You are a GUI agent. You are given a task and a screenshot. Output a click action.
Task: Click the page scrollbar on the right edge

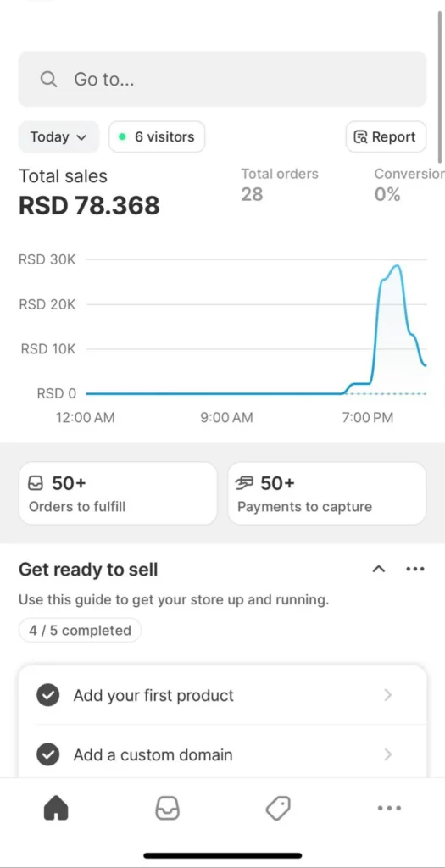[440, 86]
